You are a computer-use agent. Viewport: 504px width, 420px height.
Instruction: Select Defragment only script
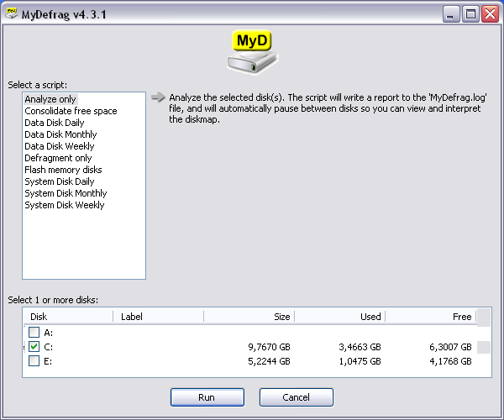pyautogui.click(x=58, y=158)
